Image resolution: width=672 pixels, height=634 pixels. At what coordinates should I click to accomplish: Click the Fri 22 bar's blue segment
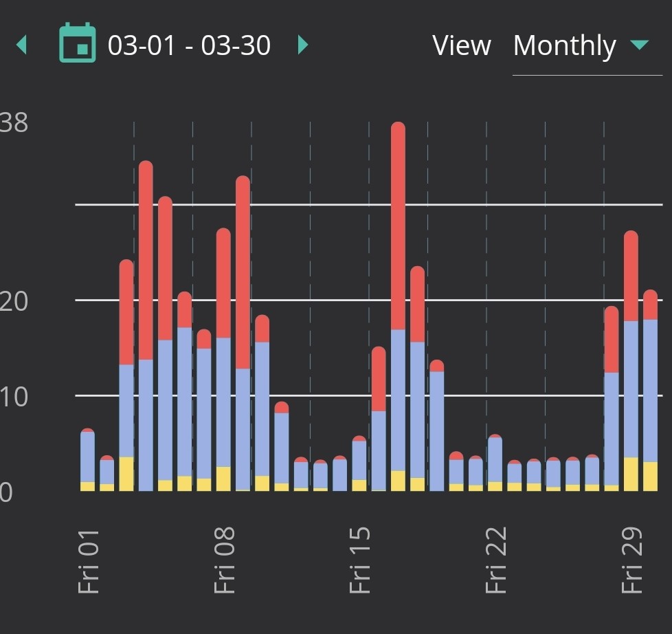click(x=495, y=459)
